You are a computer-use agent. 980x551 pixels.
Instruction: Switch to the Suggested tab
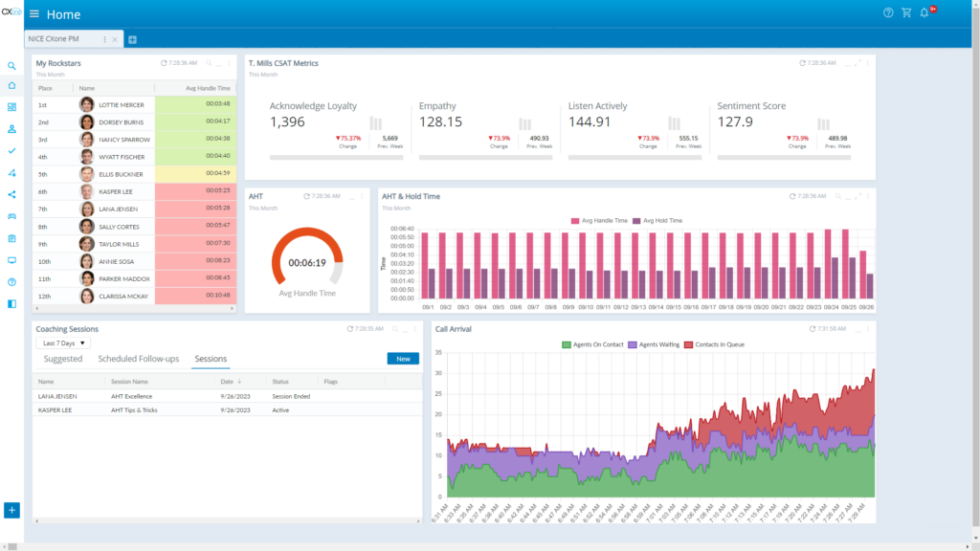tap(63, 359)
